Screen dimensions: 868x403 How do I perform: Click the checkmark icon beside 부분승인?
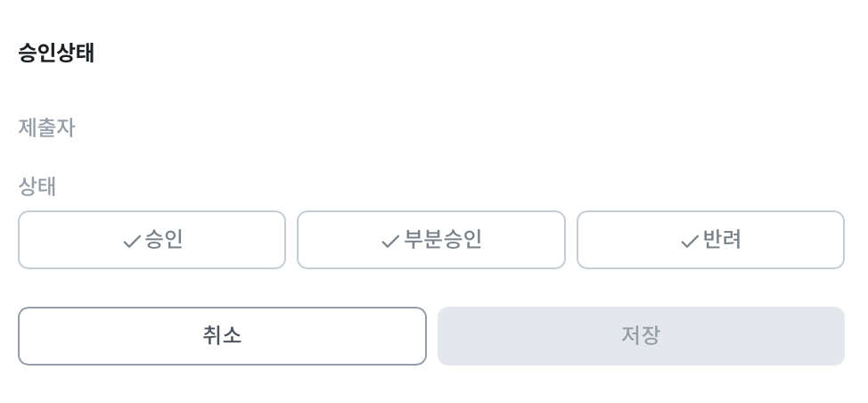tap(390, 241)
